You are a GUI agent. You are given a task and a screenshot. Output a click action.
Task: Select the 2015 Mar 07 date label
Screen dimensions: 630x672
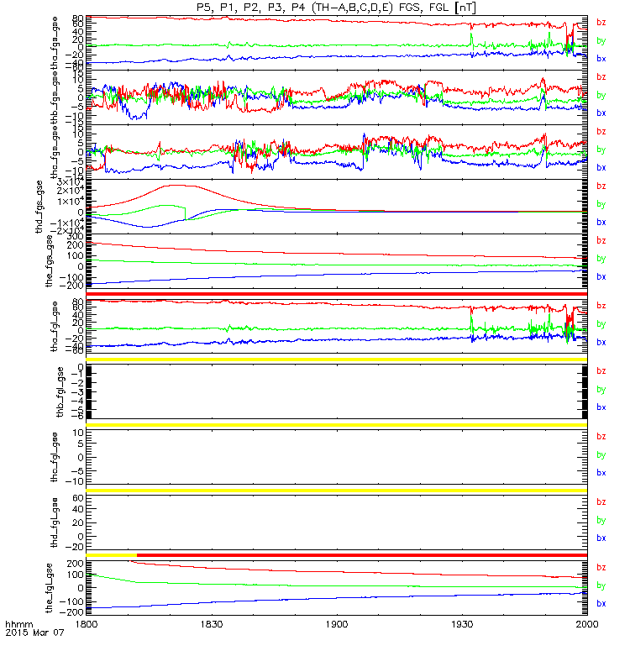click(34, 633)
